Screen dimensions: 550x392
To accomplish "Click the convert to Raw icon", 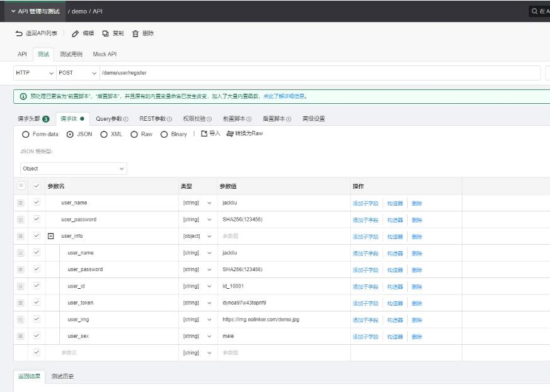I will pos(230,133).
